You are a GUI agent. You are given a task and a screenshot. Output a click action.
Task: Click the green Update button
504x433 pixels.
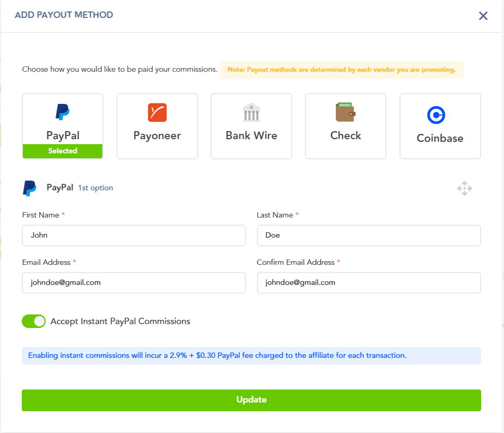click(x=251, y=400)
